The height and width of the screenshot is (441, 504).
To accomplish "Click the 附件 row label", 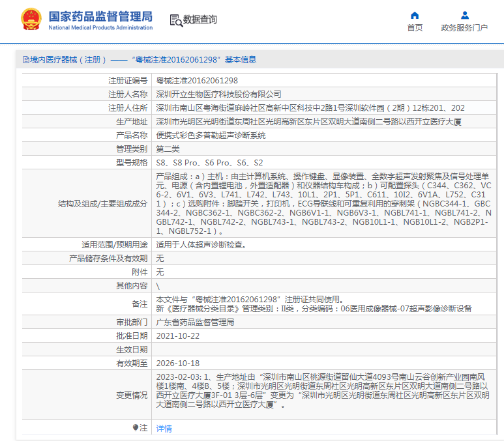I will coord(140,272).
